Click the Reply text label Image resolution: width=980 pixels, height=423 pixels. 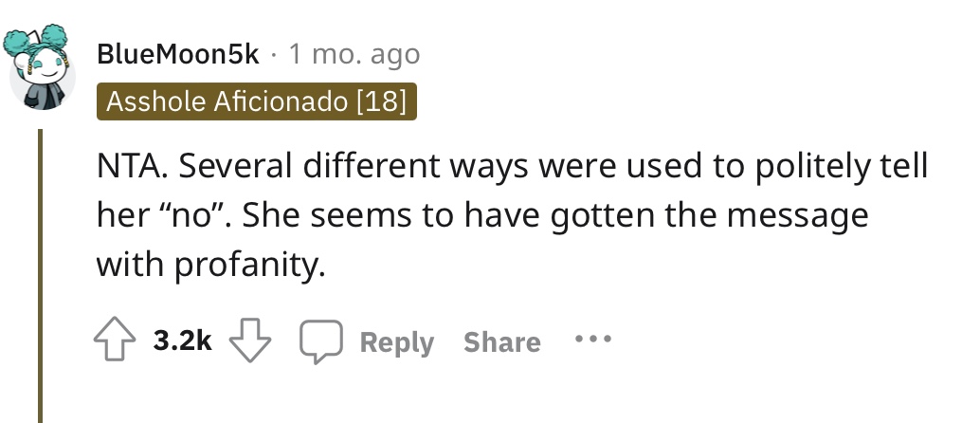[397, 342]
